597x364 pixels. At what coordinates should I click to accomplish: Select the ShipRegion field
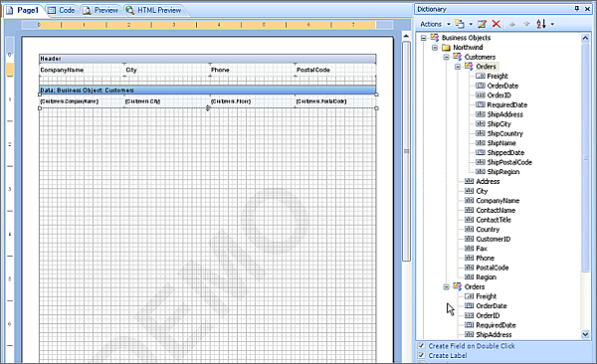coord(502,172)
